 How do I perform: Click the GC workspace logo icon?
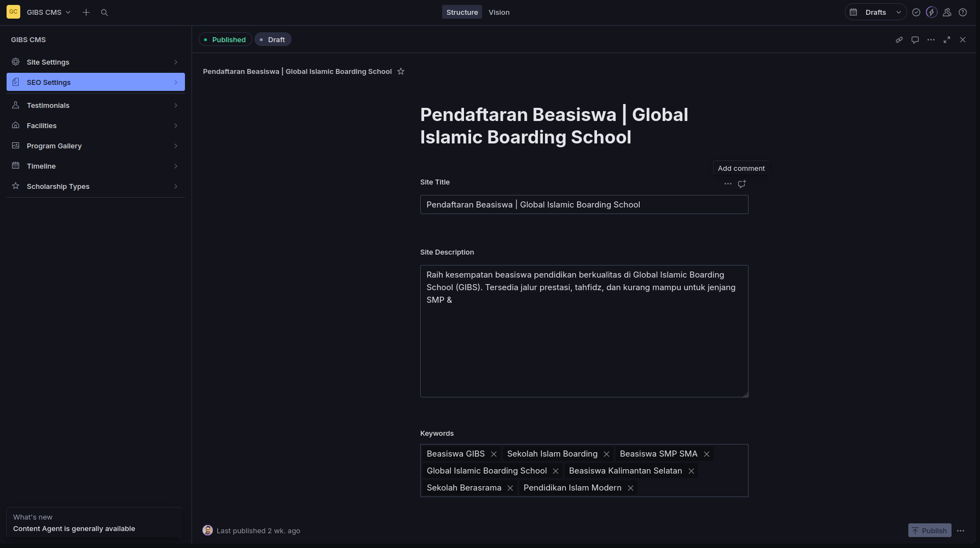pos(13,12)
